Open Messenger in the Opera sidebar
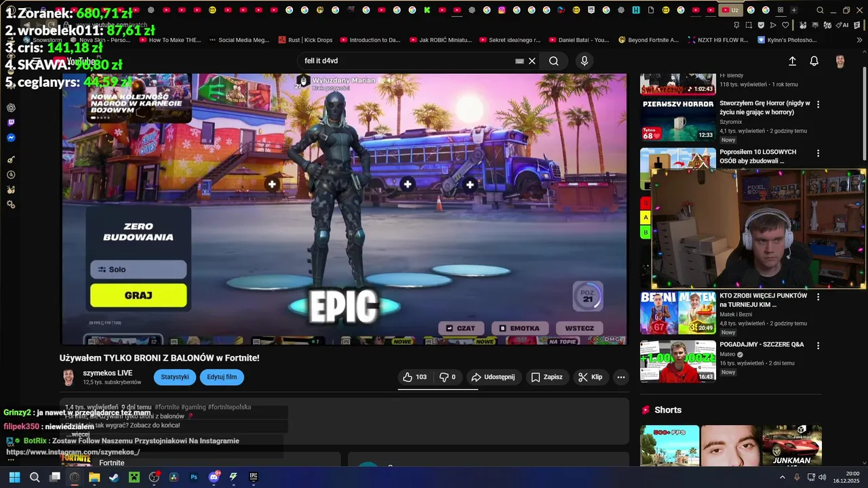Image resolution: width=868 pixels, height=488 pixels. (11, 138)
